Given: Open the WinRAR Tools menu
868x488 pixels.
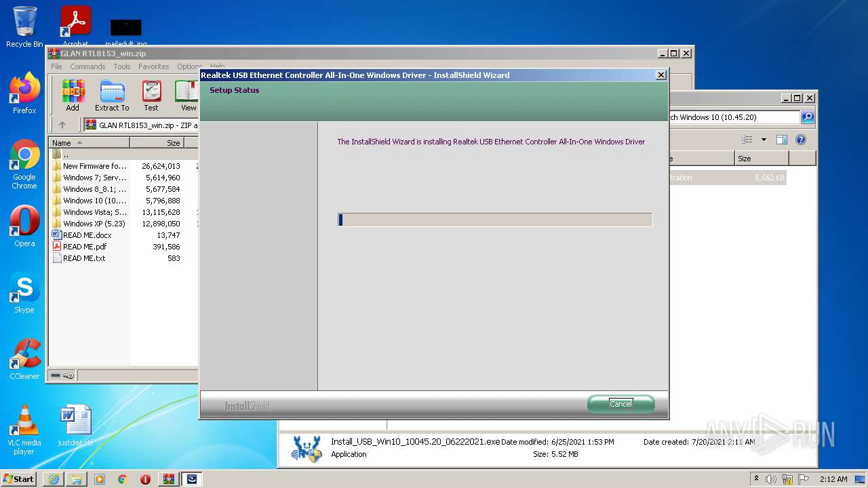Looking at the screenshot, I should pos(122,66).
